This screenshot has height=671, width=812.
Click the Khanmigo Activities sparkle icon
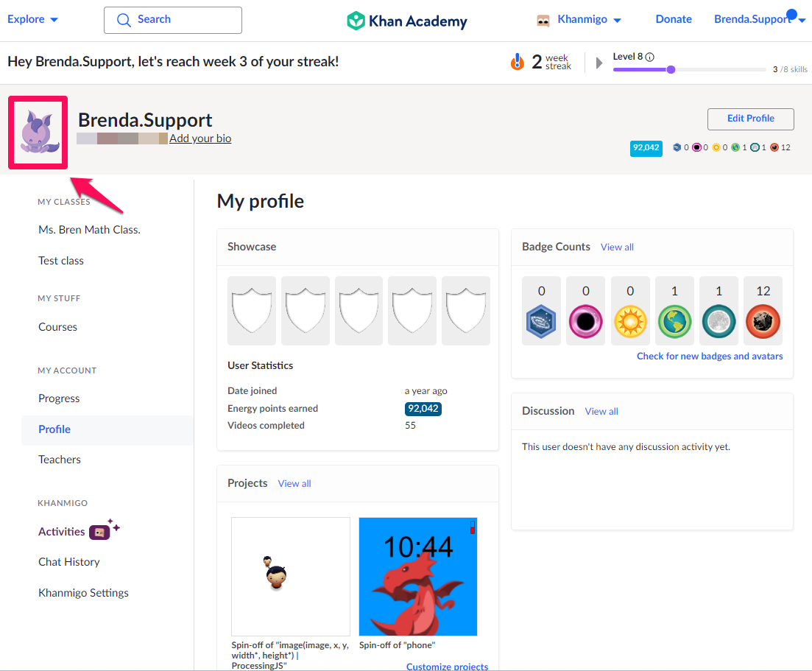tap(105, 530)
